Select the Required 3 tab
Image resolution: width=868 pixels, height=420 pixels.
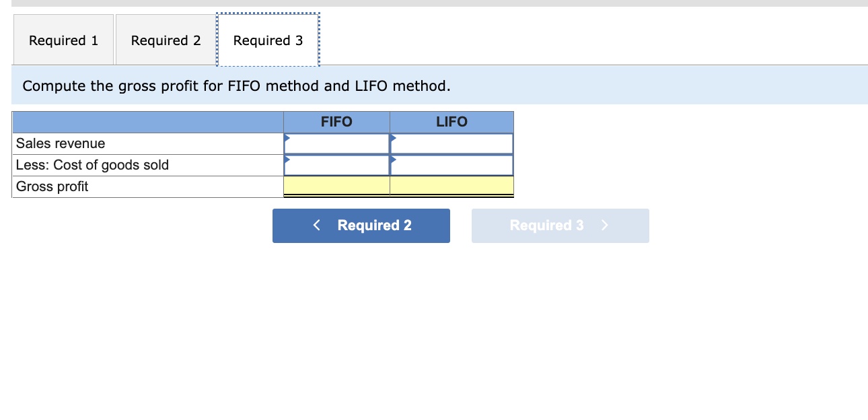[268, 40]
